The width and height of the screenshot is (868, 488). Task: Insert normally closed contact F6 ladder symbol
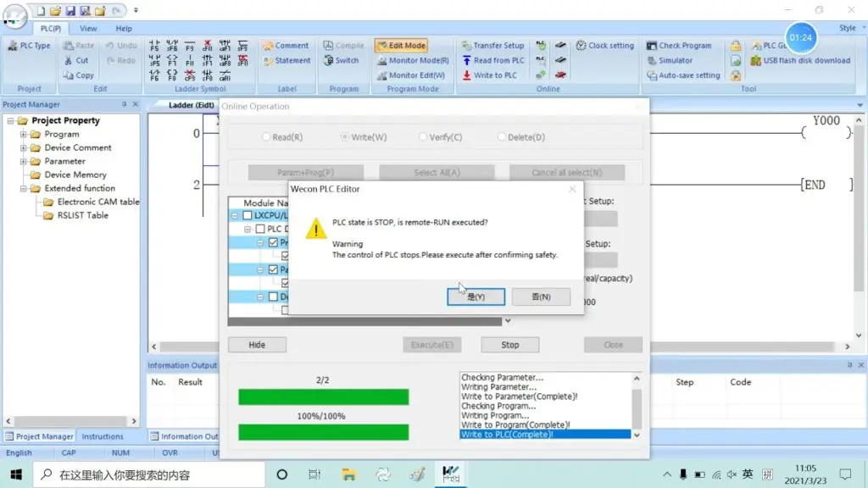[154, 75]
